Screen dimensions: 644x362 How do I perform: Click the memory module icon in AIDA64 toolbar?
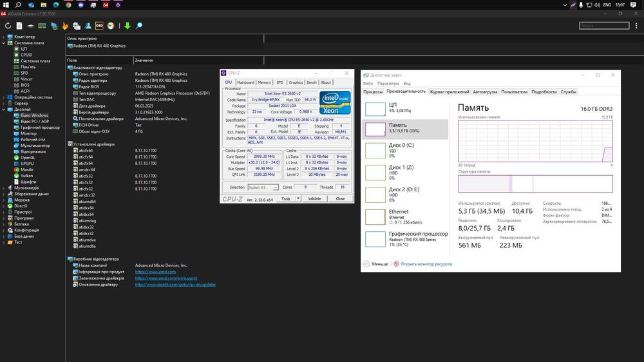pyautogui.click(x=42, y=26)
